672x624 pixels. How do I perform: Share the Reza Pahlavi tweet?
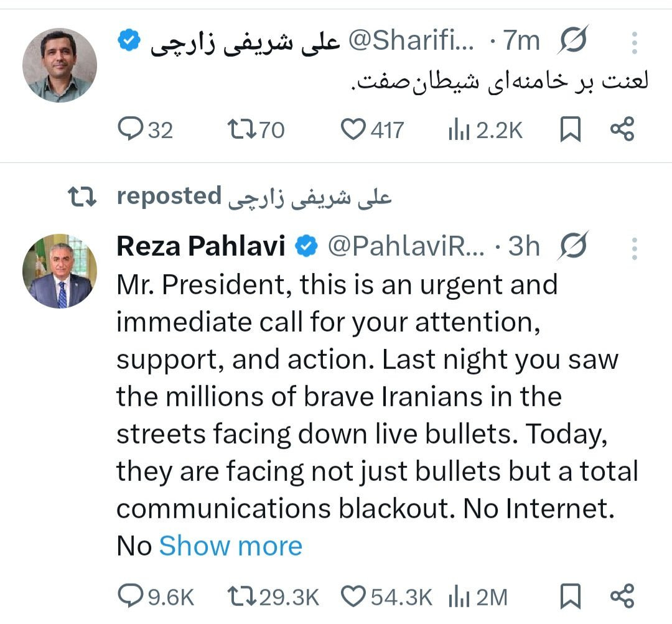pos(622,597)
